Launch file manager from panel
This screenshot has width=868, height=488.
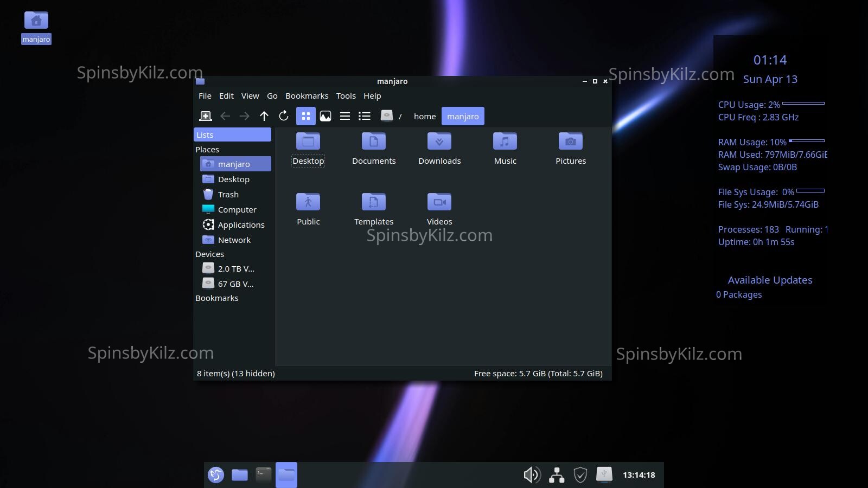[240, 475]
